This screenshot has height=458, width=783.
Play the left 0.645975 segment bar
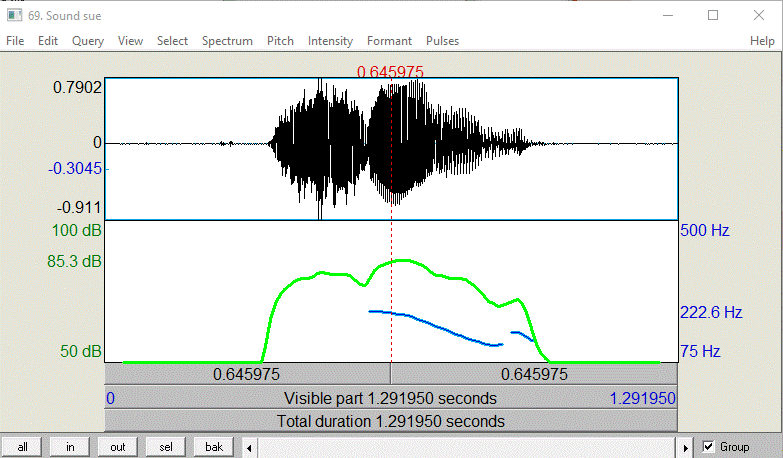click(x=247, y=374)
